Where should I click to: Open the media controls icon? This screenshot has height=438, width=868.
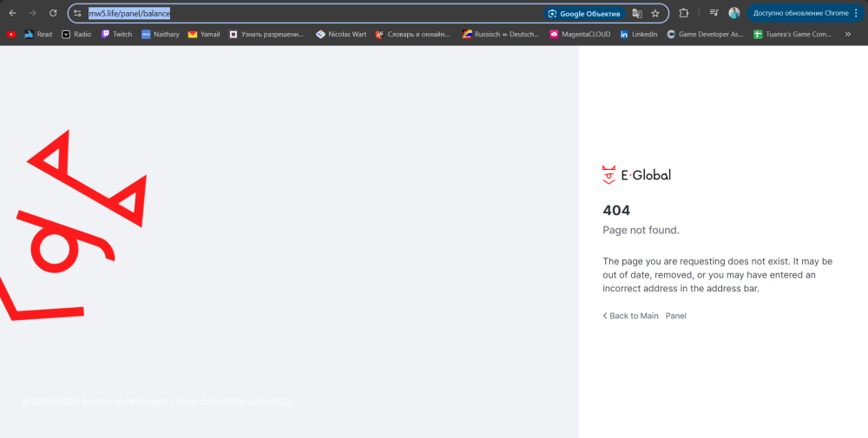pyautogui.click(x=713, y=13)
